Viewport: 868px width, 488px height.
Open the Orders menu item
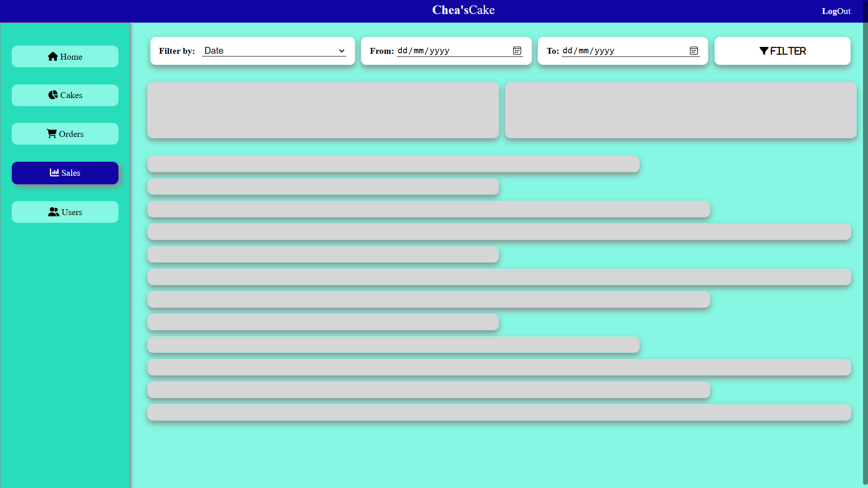pyautogui.click(x=65, y=134)
